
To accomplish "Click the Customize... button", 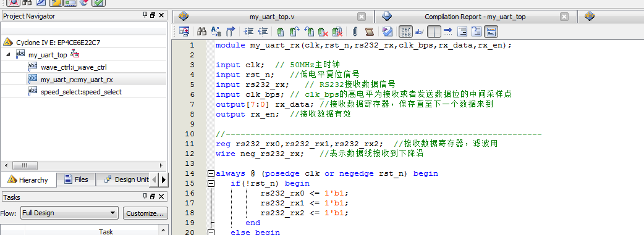I will [x=145, y=213].
